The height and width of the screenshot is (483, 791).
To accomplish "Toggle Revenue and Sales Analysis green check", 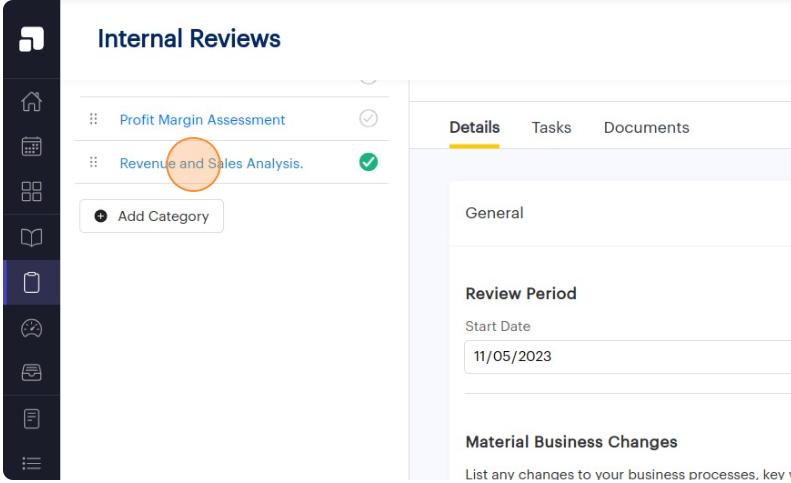I will (x=368, y=162).
